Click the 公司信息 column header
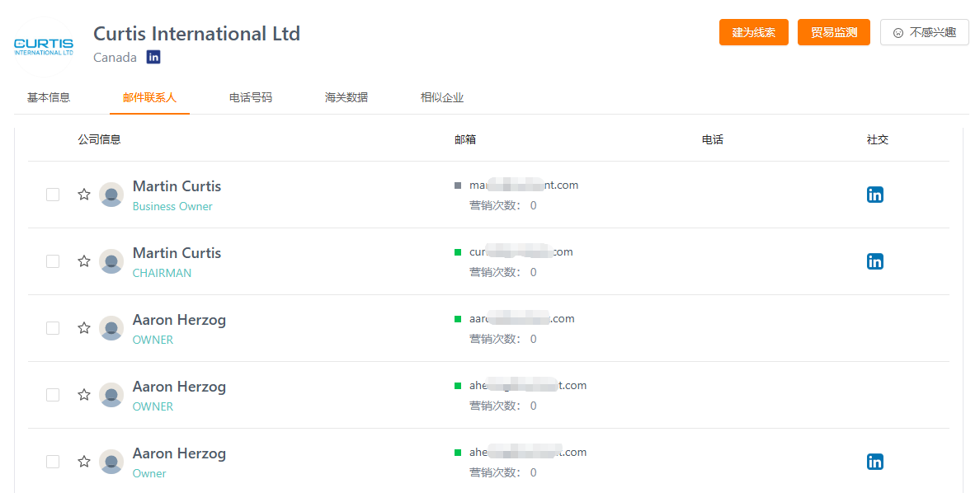The height and width of the screenshot is (493, 980). click(99, 139)
